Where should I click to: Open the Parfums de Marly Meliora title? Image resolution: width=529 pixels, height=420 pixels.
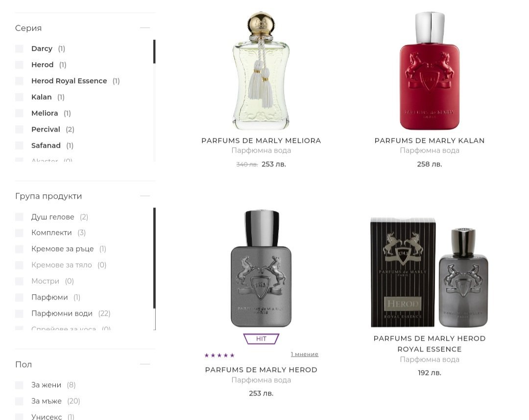[x=261, y=140]
